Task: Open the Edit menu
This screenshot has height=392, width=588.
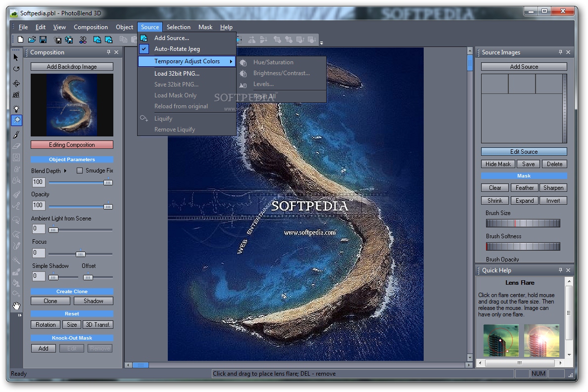Action: 41,27
